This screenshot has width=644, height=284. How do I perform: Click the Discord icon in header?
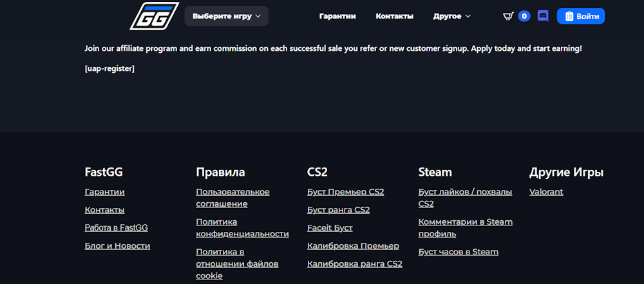pyautogui.click(x=543, y=16)
